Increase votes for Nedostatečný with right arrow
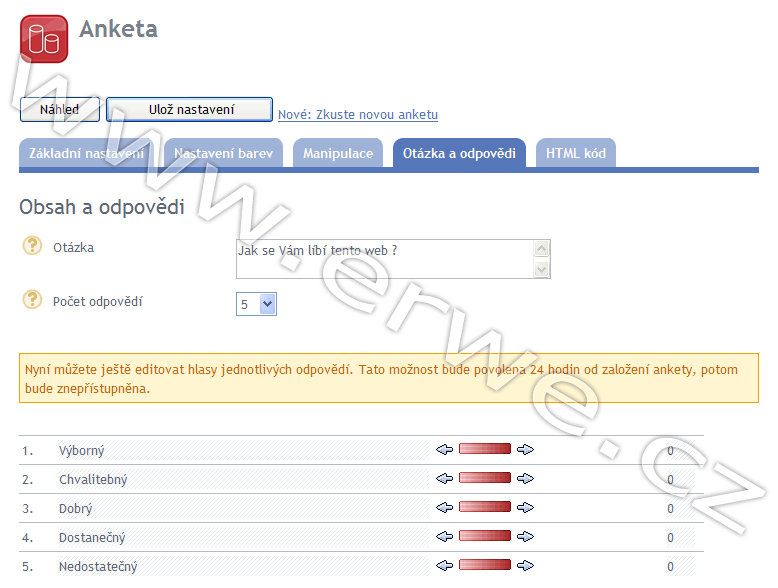The height and width of the screenshot is (588, 778). [x=525, y=565]
